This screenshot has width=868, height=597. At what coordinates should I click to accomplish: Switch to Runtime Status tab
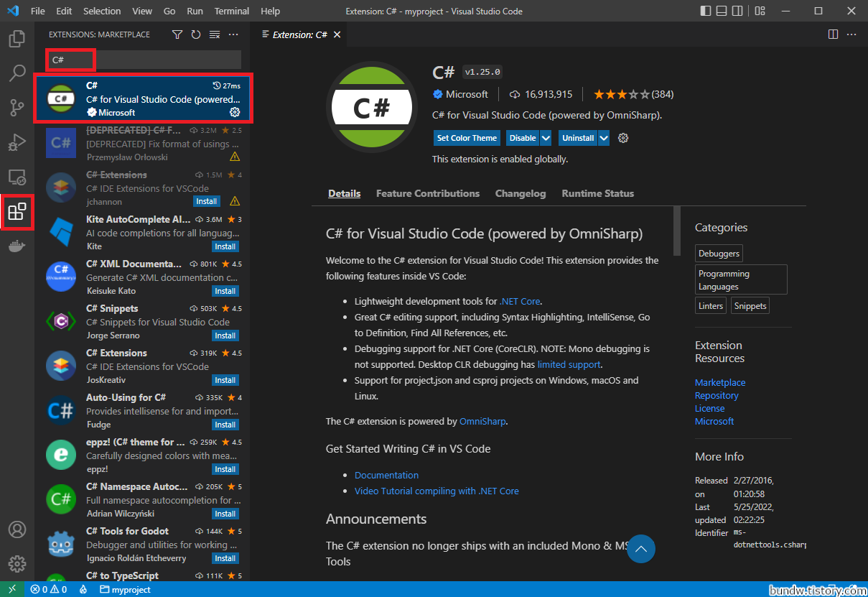click(x=598, y=193)
